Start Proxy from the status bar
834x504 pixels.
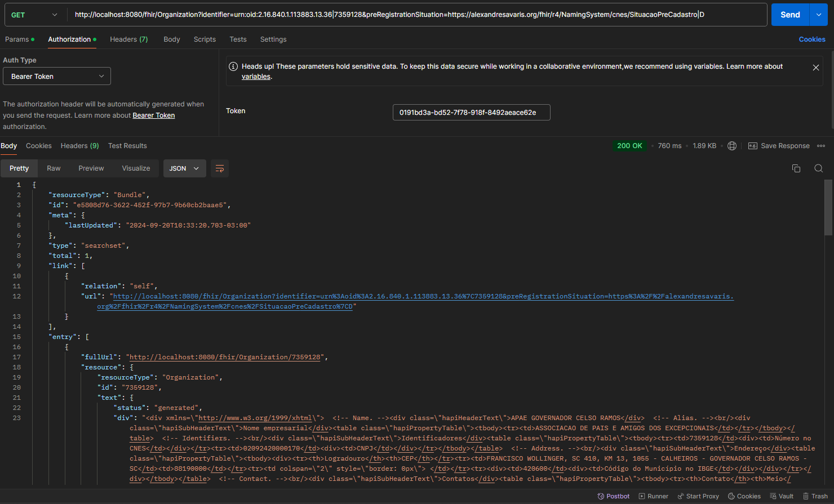[698, 496]
